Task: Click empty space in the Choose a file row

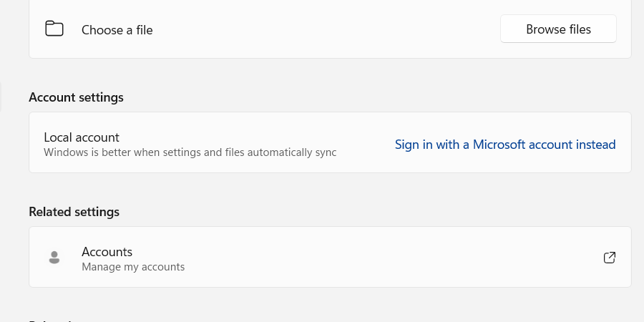Action: click(322, 30)
